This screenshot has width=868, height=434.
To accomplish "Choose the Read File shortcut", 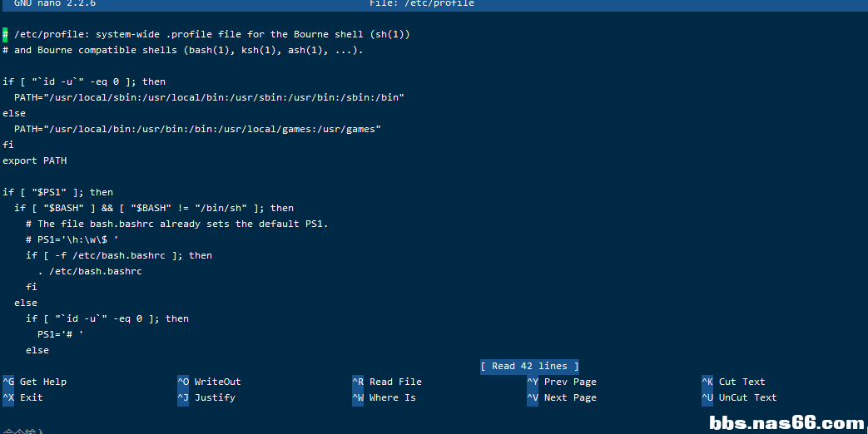I will click(395, 382).
